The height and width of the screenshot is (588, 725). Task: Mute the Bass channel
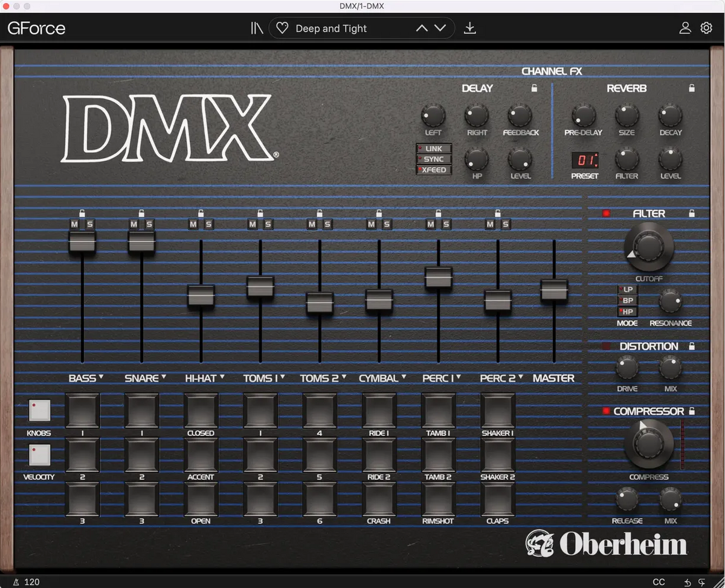[74, 225]
